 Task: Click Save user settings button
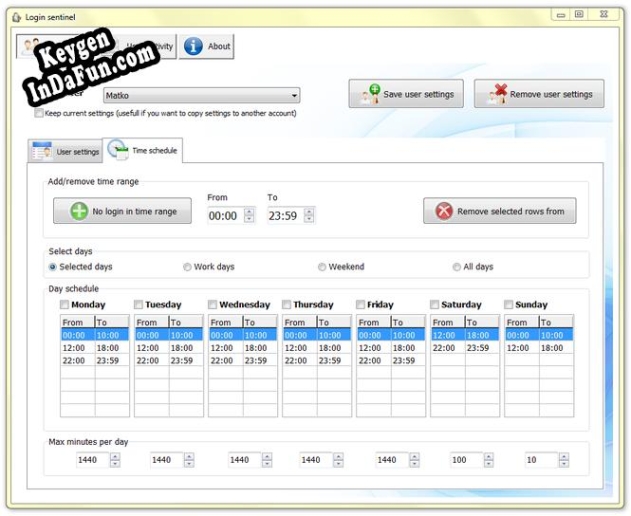point(406,94)
